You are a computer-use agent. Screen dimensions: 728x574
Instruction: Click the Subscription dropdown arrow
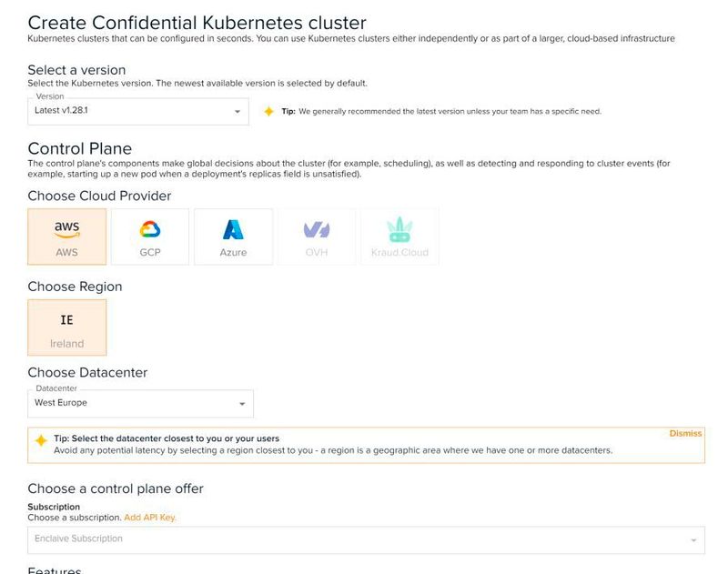click(694, 540)
